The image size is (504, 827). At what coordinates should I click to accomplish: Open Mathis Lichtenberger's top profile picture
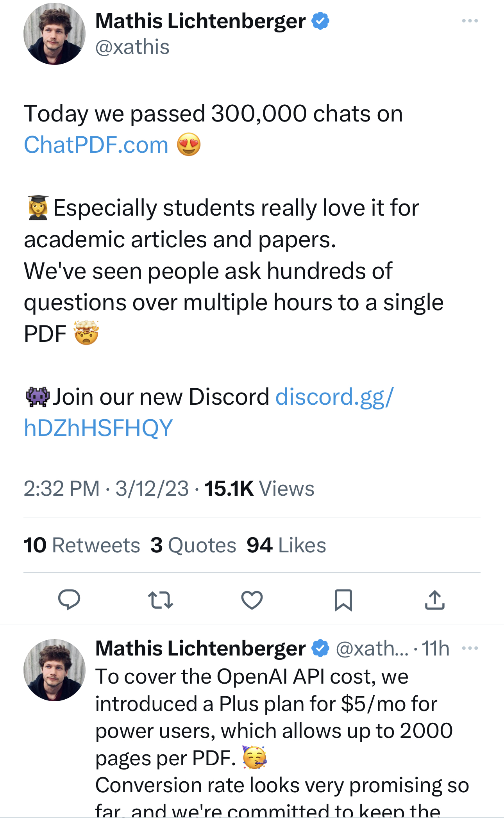[54, 34]
